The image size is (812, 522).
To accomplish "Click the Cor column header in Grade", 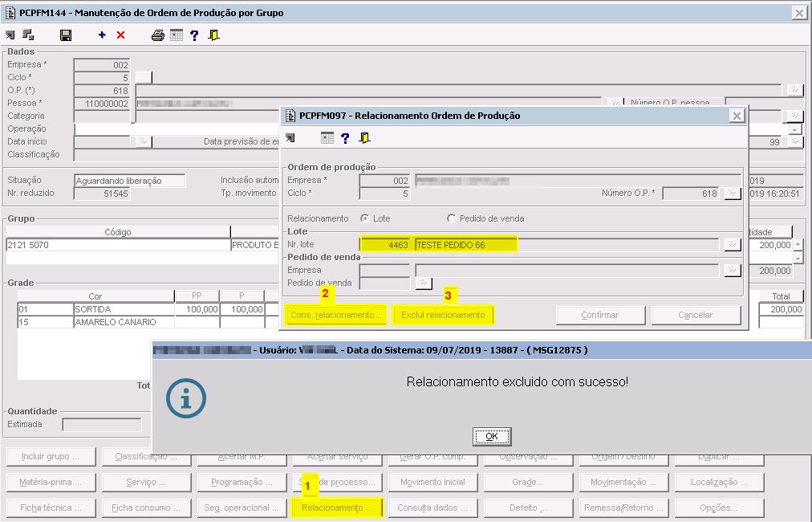I will 95,296.
